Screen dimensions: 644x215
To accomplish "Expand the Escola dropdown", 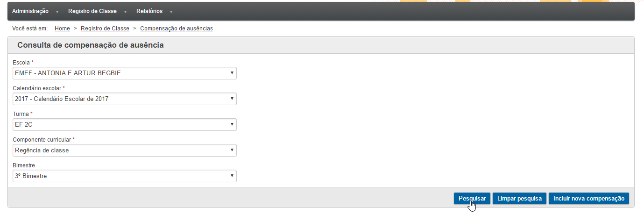I will pos(125,73).
